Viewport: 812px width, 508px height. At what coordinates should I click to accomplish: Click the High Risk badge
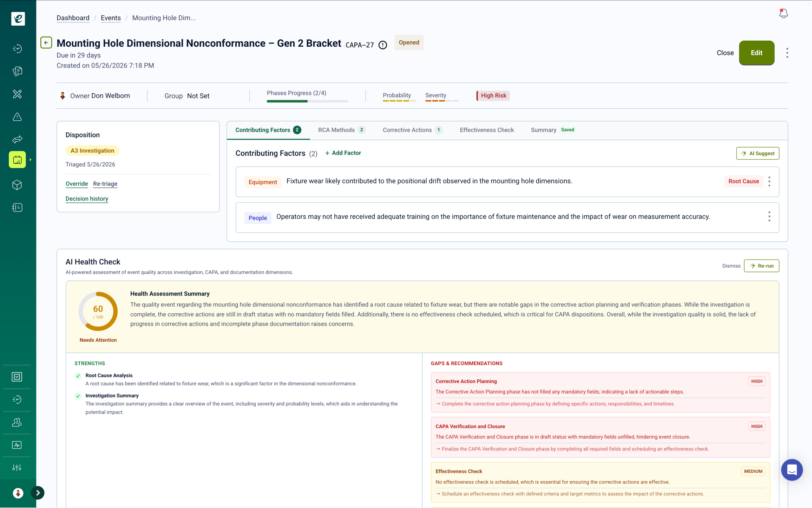click(x=493, y=96)
